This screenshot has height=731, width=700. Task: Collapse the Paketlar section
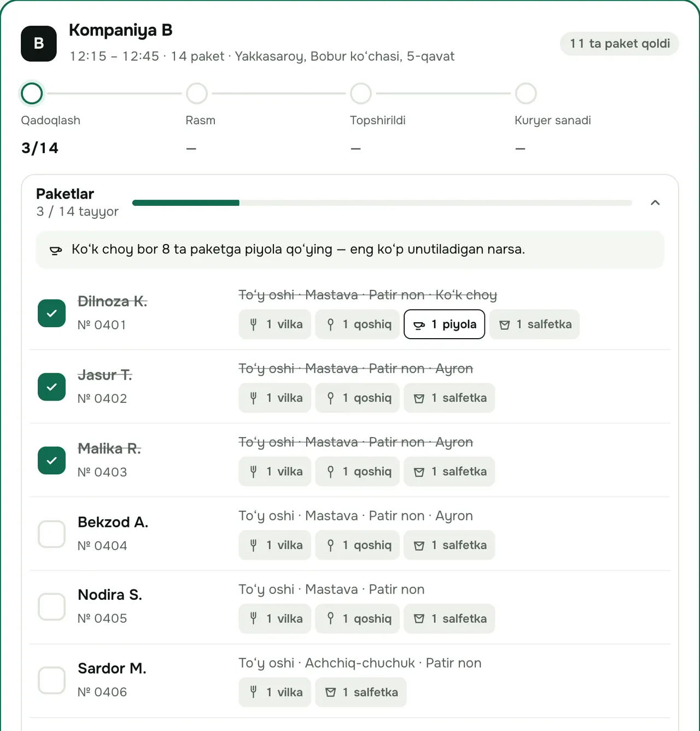coord(655,202)
